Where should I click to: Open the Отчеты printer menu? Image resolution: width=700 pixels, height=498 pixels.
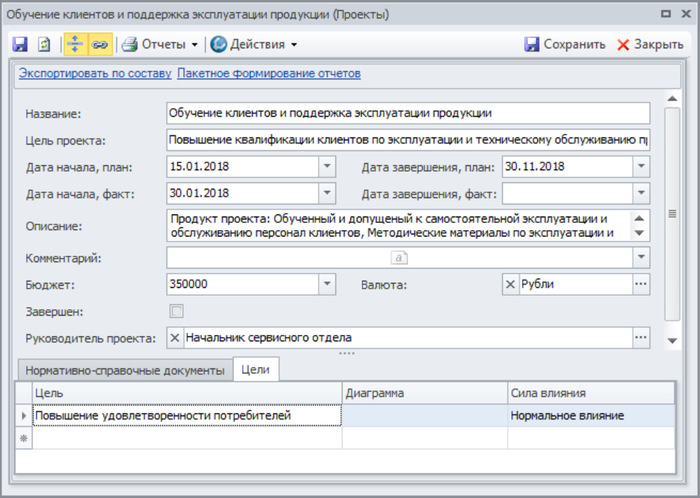[160, 45]
